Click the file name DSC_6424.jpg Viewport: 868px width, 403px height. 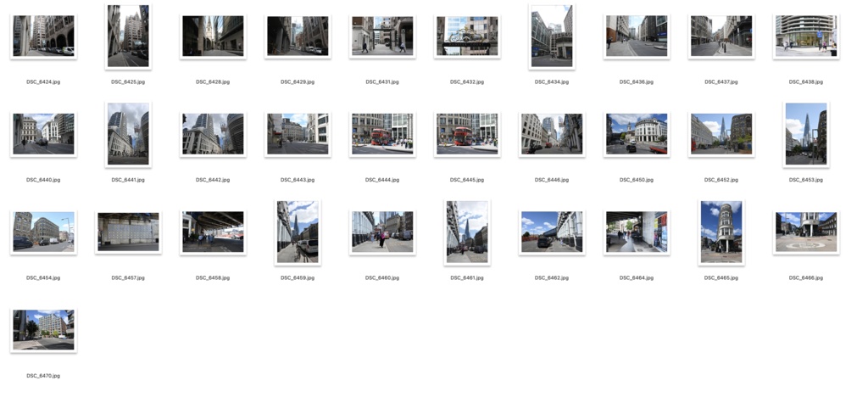[x=43, y=82]
